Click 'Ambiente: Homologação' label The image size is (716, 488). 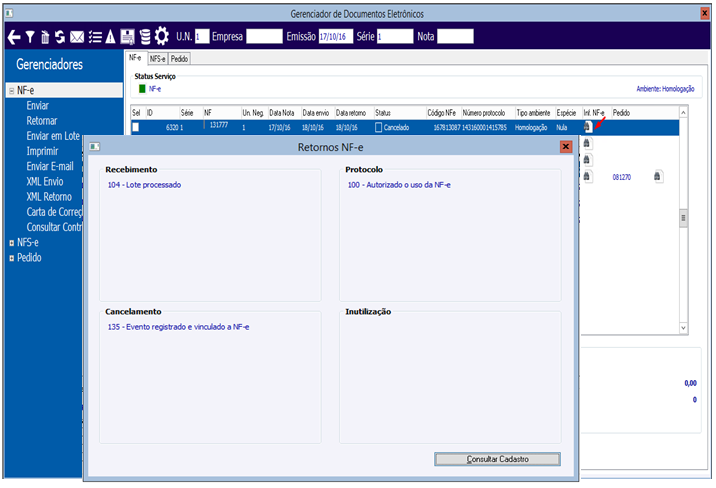click(x=665, y=89)
